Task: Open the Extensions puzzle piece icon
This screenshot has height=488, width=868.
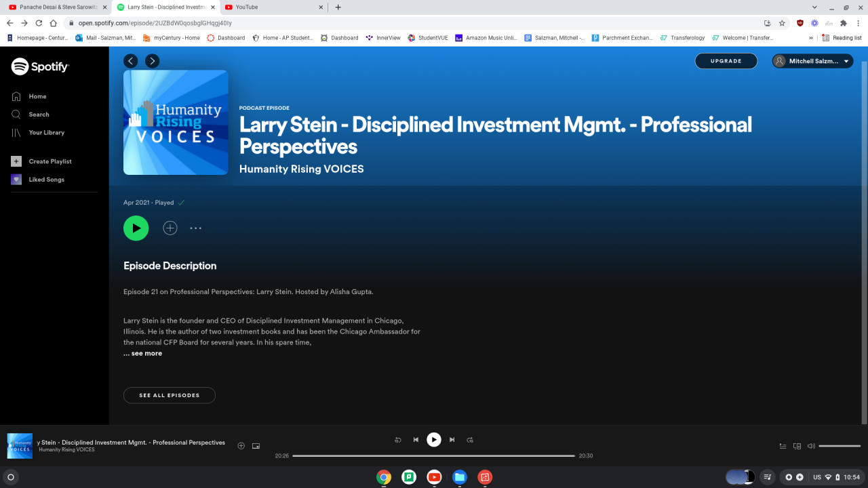Action: pos(843,22)
